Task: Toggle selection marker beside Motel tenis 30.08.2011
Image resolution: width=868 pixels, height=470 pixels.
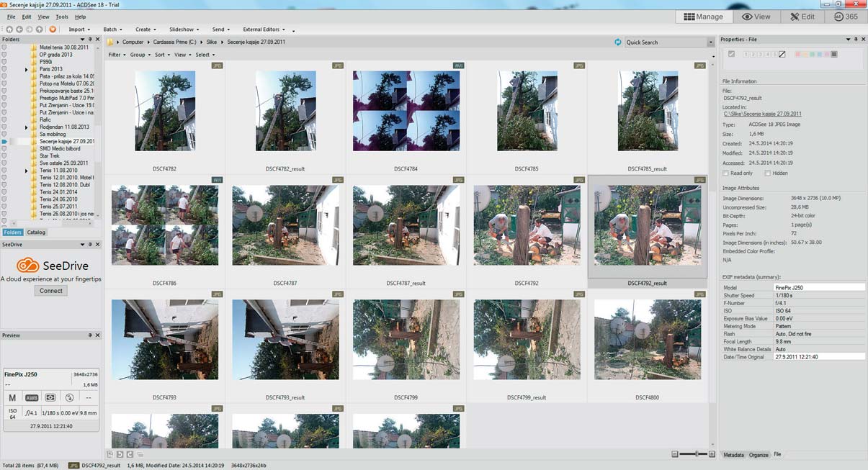Action: (4, 48)
